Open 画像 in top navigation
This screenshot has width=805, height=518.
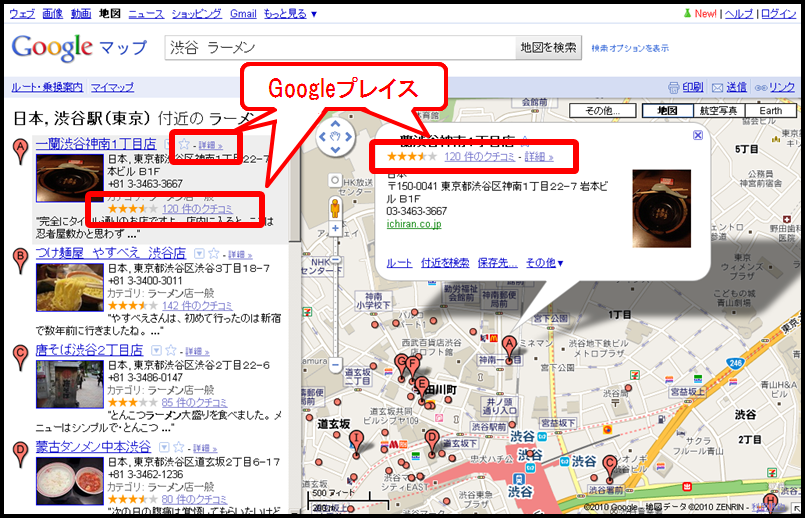tap(52, 14)
